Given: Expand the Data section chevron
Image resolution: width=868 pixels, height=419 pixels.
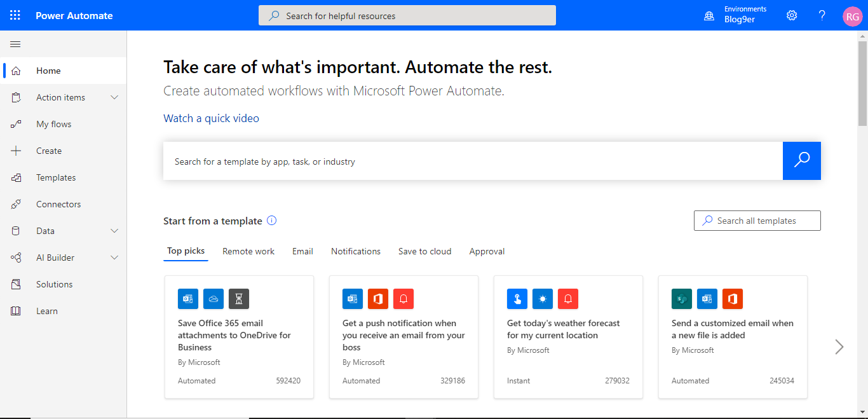Looking at the screenshot, I should (x=114, y=231).
